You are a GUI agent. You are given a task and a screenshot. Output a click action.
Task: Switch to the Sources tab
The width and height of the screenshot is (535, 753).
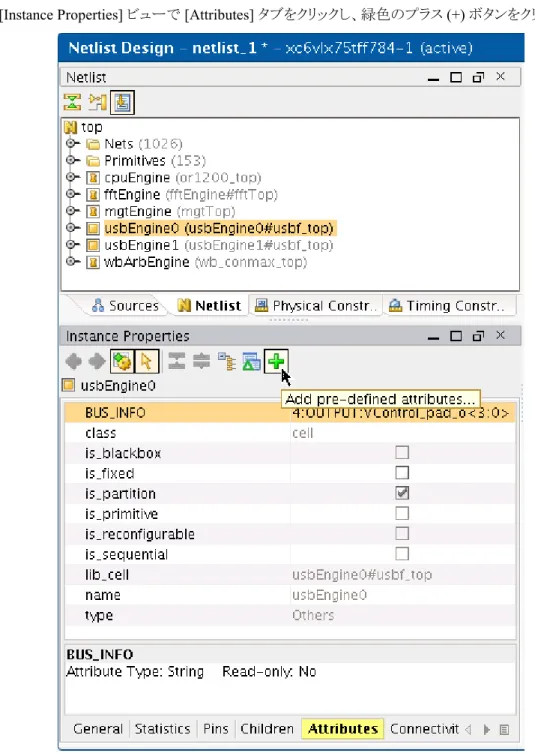(x=125, y=306)
